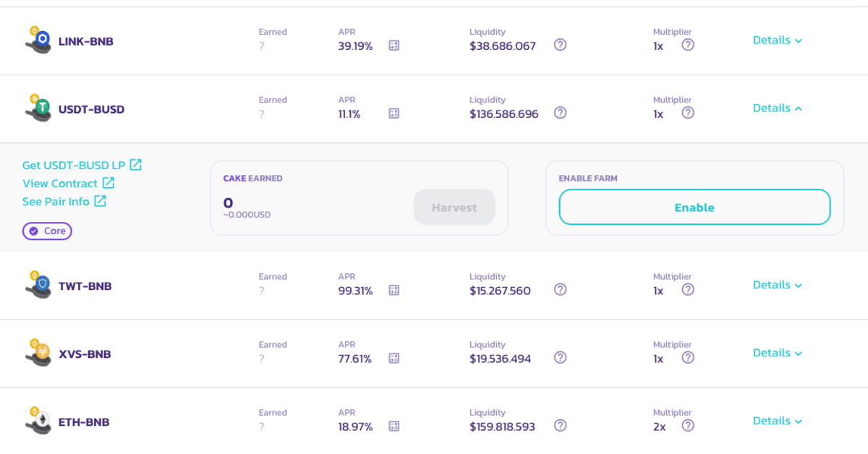Open the See Pair Info link
Screen dimensions: 868x454
coord(64,202)
